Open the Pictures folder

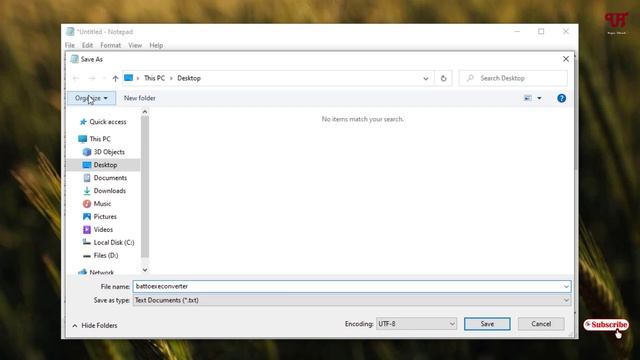(x=105, y=217)
